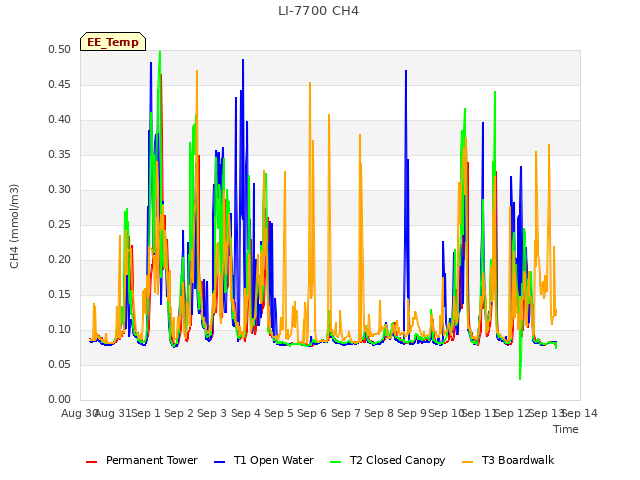Click the EE_Temp annotation label
The height and width of the screenshot is (480, 640).
click(113, 42)
